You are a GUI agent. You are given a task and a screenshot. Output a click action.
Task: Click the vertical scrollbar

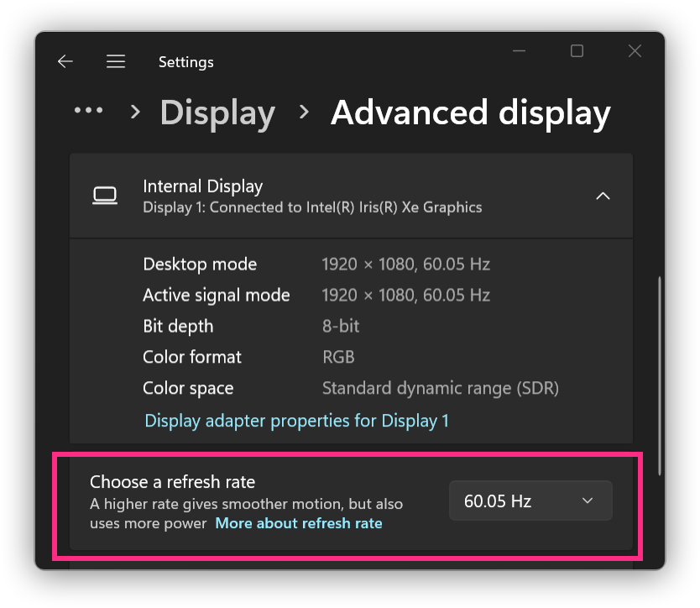click(660, 375)
